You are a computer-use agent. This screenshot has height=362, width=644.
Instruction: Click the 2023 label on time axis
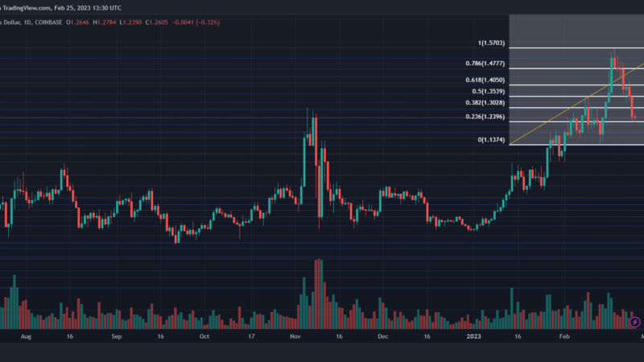tap(473, 336)
